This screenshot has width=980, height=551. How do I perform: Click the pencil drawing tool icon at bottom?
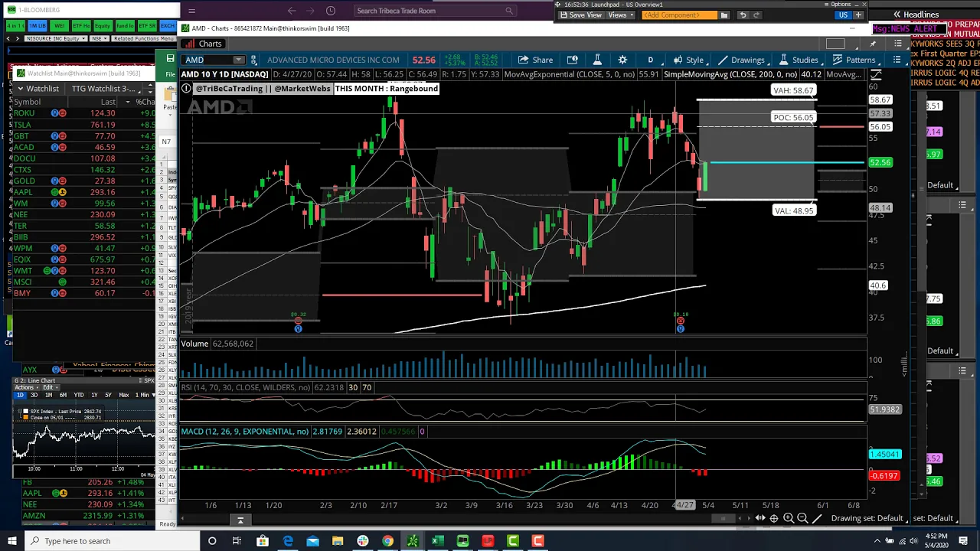tap(817, 518)
